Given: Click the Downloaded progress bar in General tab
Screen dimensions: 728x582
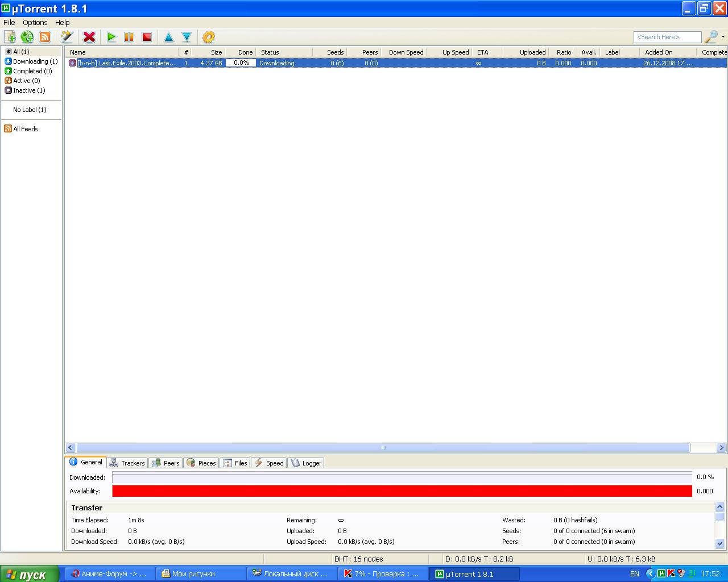Looking at the screenshot, I should click(x=402, y=477).
